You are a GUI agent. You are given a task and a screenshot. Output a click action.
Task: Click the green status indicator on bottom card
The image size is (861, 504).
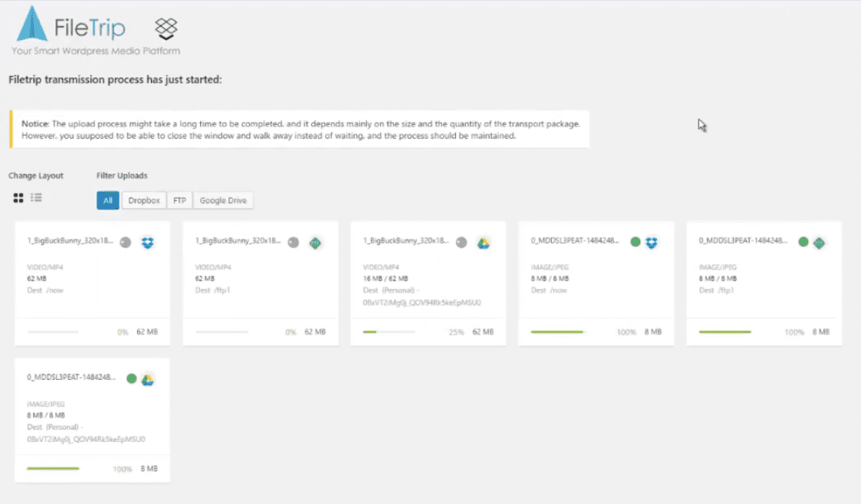[x=131, y=379]
